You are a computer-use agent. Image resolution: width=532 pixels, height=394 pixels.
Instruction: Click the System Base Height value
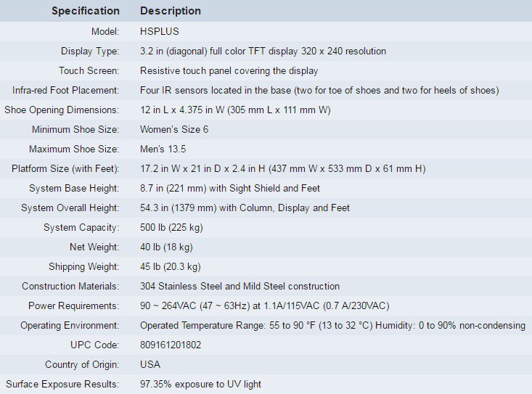click(230, 189)
